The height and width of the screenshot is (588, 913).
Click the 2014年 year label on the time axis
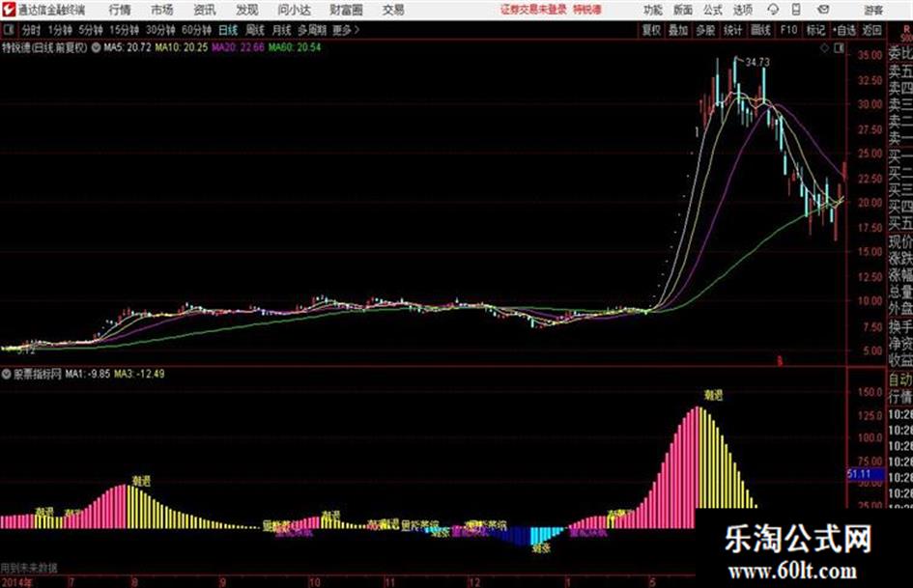point(16,581)
